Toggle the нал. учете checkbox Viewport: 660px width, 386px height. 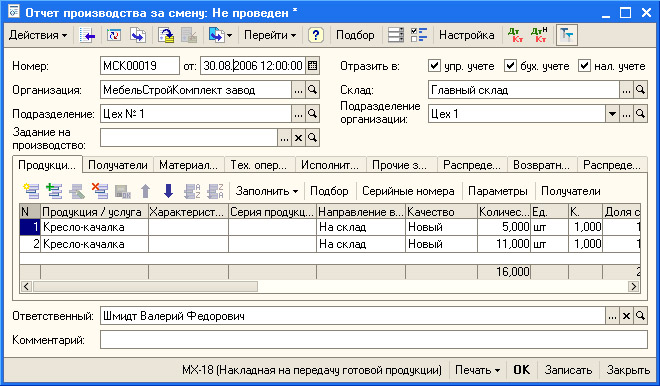[x=584, y=66]
